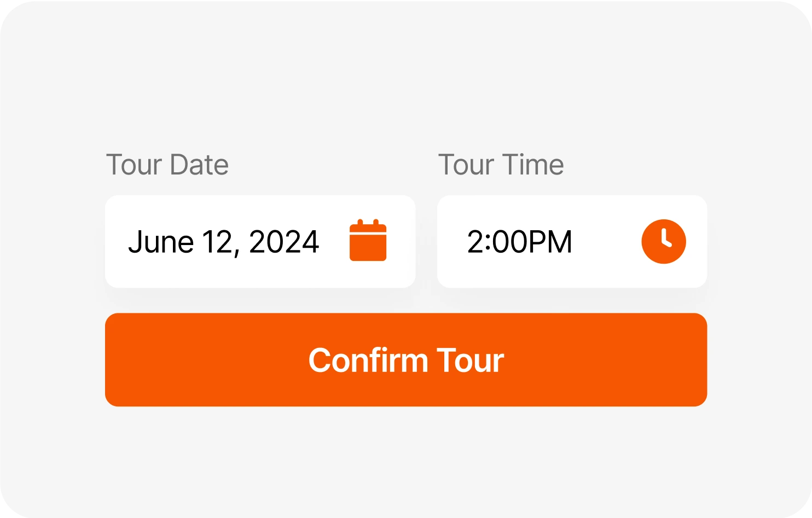Click the year "2024" in the date field
Screen dimensions: 812x518
coord(284,242)
